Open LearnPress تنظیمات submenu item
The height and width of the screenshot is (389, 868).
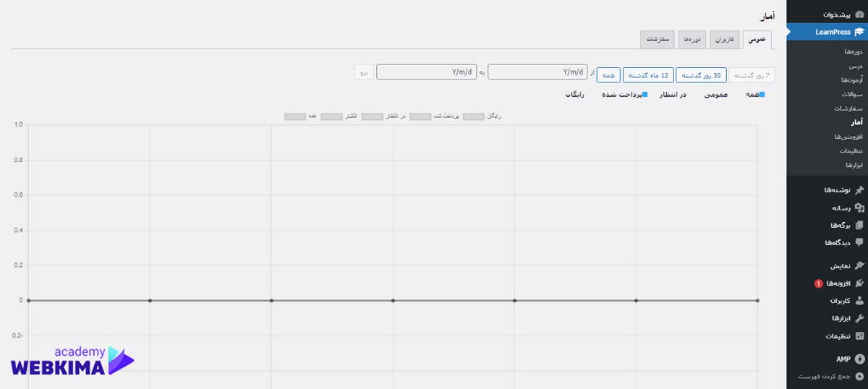pos(851,151)
